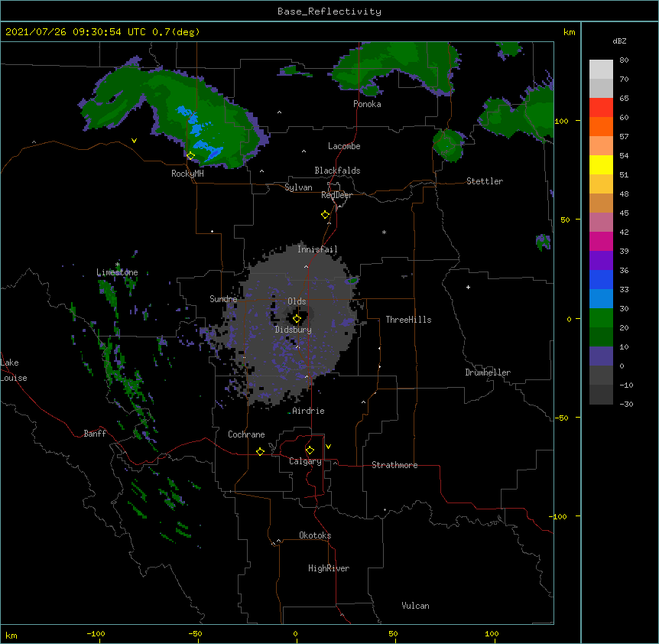The image size is (659, 644).
Task: Click the Louise label at the map's edge
Action: (14, 378)
